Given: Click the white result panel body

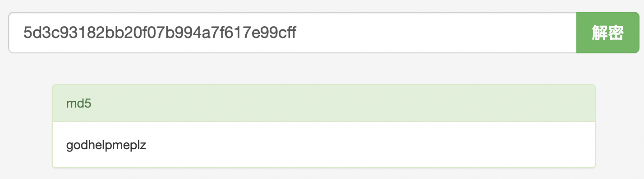Looking at the screenshot, I should 324,145.
